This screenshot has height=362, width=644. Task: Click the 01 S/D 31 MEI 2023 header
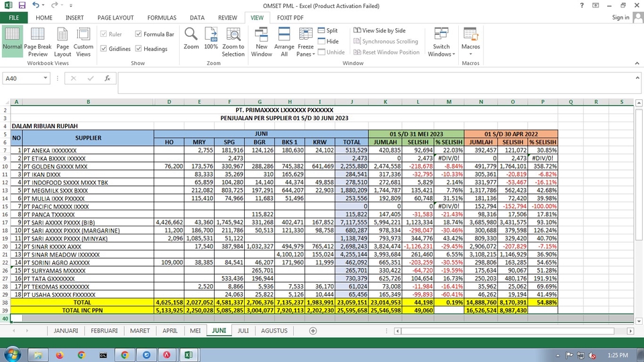[x=416, y=134]
